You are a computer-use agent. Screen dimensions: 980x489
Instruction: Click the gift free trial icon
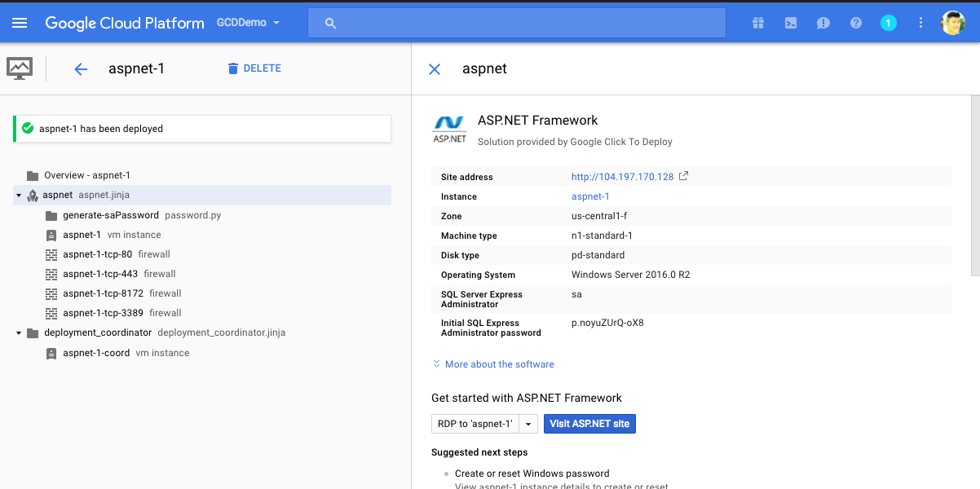click(x=758, y=23)
